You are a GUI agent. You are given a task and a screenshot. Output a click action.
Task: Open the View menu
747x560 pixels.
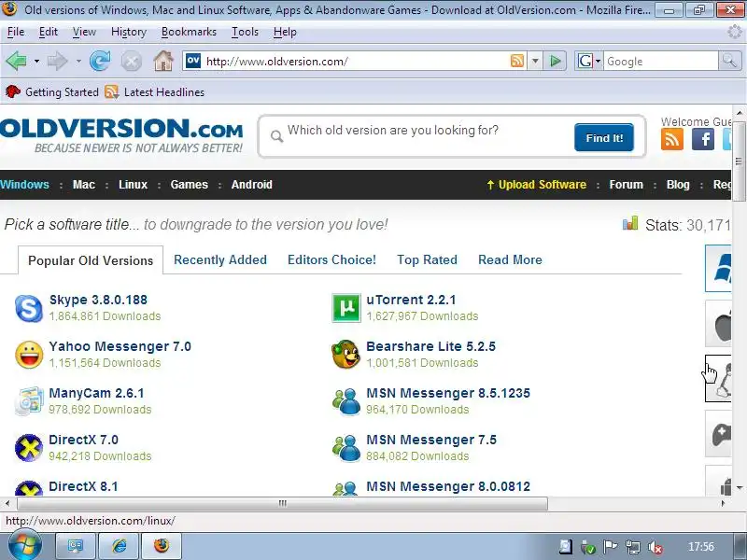point(84,32)
